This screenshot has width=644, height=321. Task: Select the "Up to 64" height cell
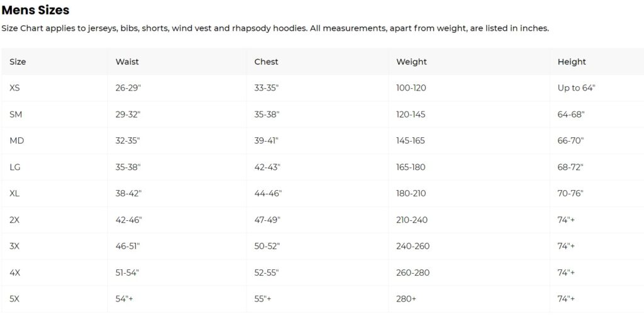point(576,88)
